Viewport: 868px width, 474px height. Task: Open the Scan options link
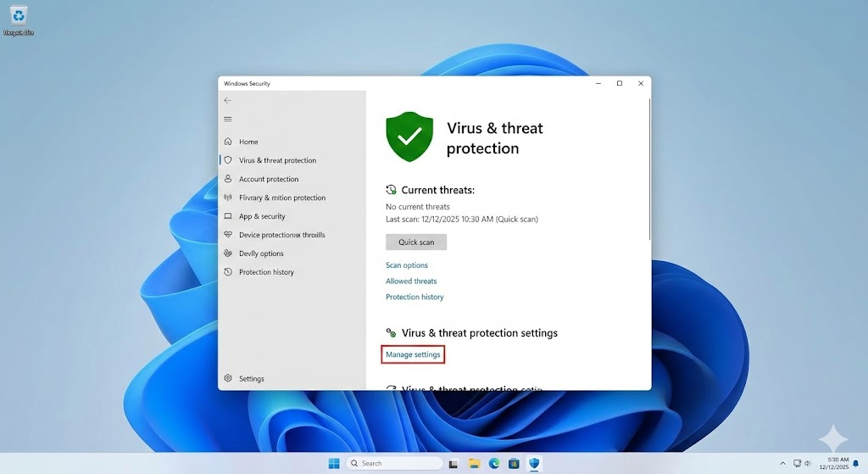[x=407, y=265]
